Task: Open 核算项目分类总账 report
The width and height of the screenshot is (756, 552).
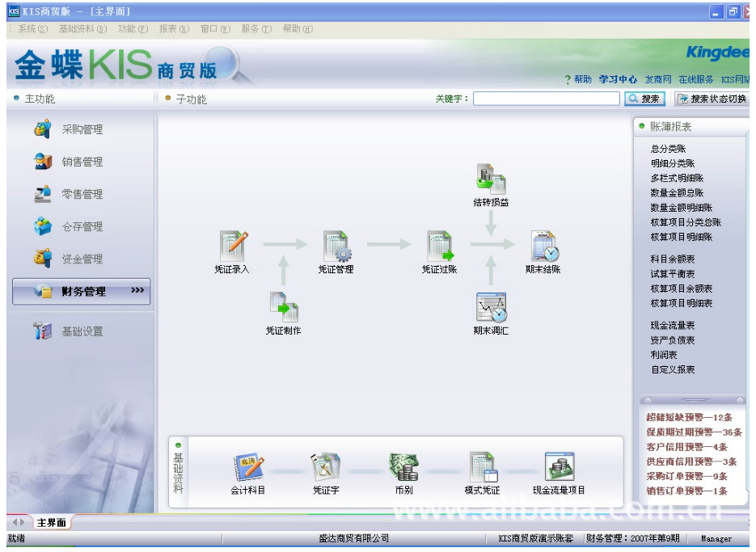Action: (x=686, y=222)
